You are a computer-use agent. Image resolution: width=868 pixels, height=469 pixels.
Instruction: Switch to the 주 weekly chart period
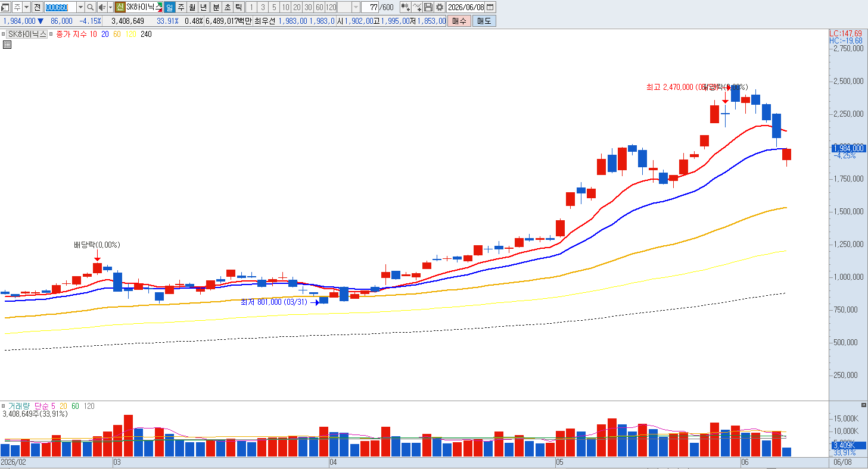[181, 7]
